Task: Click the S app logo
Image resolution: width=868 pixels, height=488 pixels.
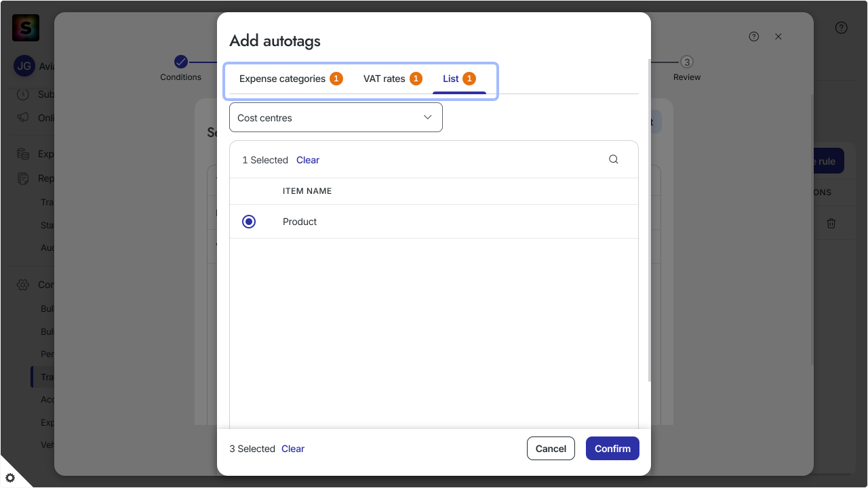Action: click(x=26, y=28)
